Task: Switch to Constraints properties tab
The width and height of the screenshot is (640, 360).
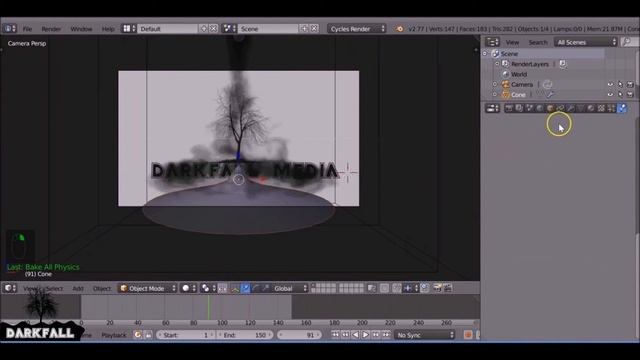Action: [560, 108]
